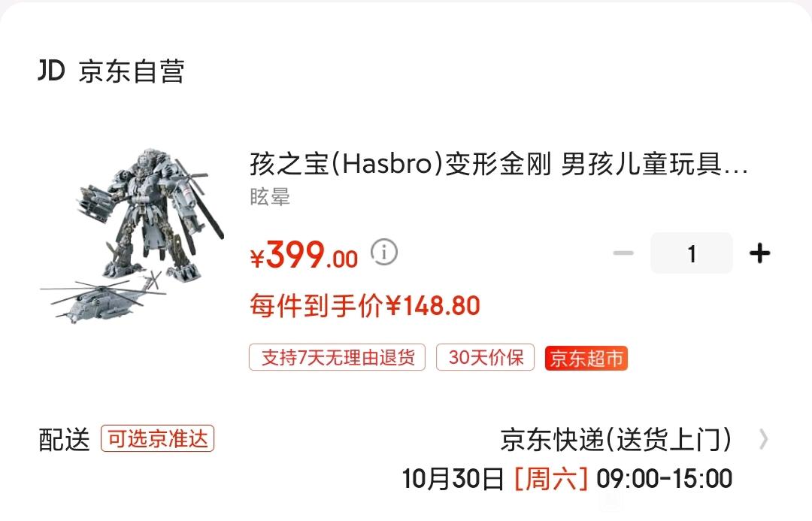Screen dimensions: 812x521
Task: Tap the 支持7天无理由退货 tag
Action: tap(337, 357)
